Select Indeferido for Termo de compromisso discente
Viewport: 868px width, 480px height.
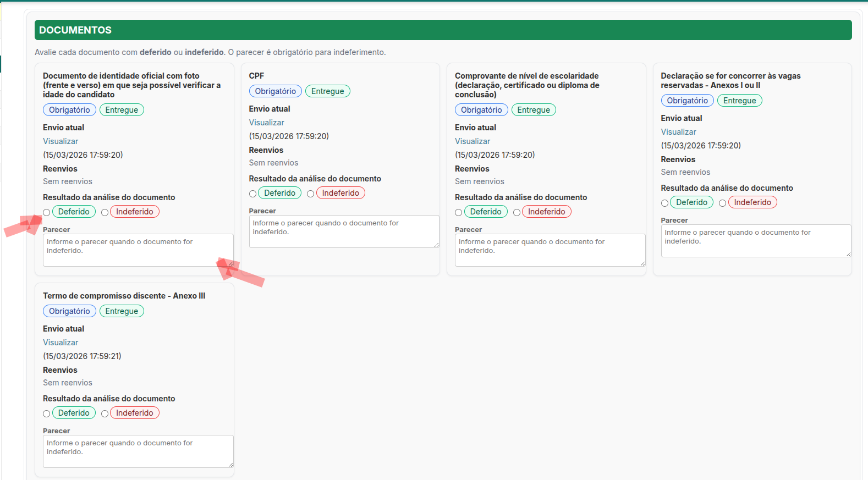105,414
